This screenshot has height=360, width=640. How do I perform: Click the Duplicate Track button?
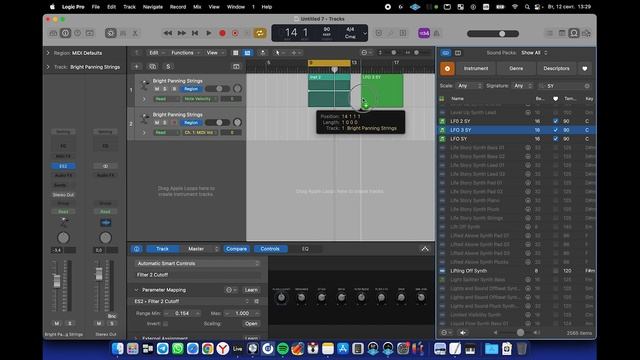click(x=153, y=67)
